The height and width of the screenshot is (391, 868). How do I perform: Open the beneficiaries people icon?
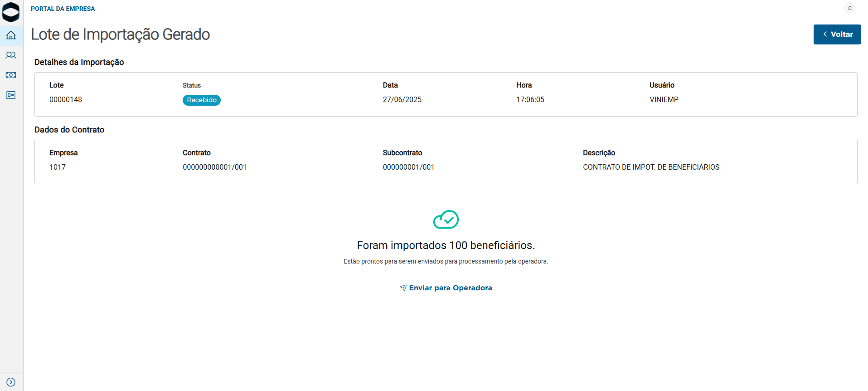(11, 55)
